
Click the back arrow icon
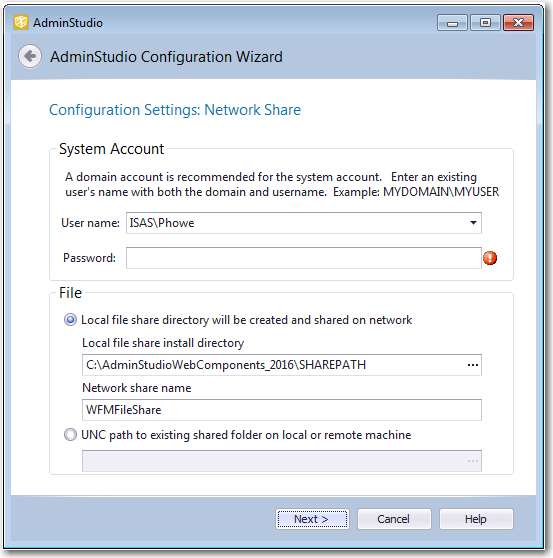[x=30, y=56]
